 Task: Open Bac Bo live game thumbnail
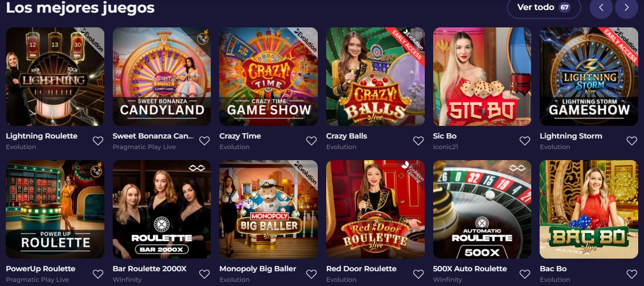coord(589,210)
